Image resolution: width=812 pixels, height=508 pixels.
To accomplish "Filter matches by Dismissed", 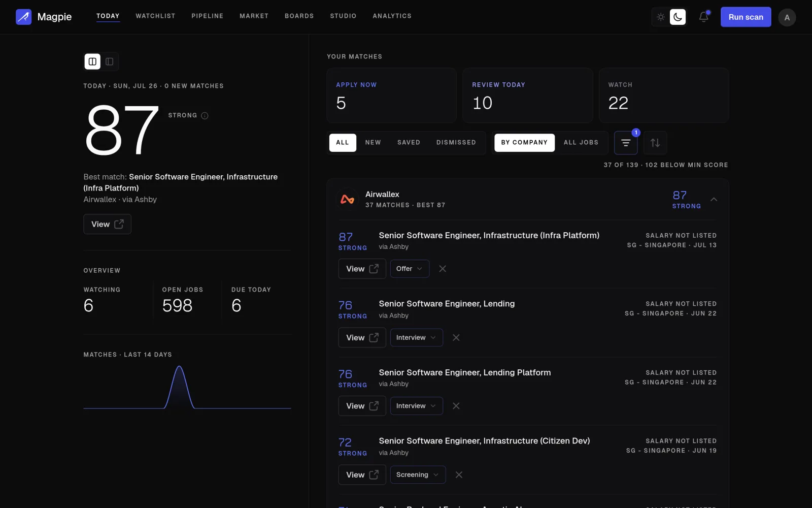I will click(x=456, y=143).
